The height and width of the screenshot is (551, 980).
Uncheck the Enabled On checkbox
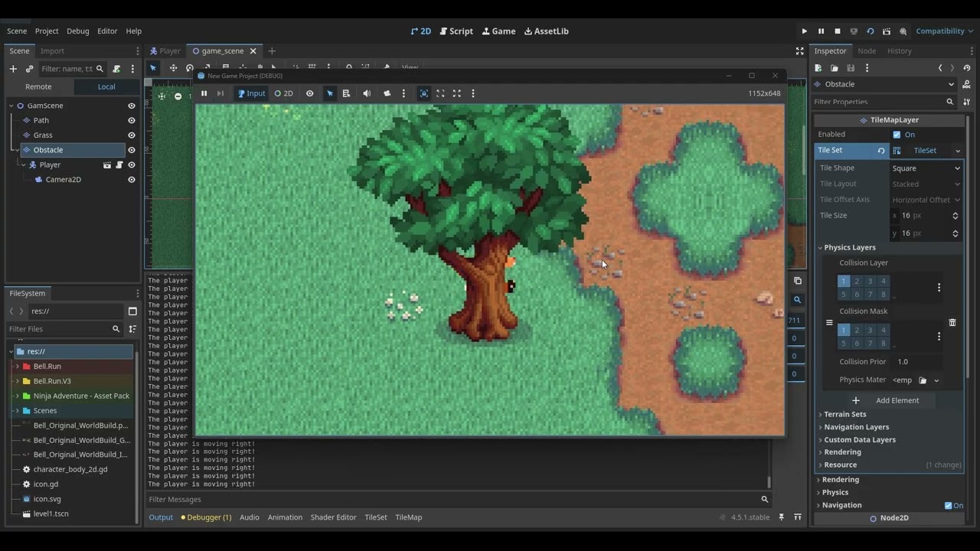coord(897,135)
